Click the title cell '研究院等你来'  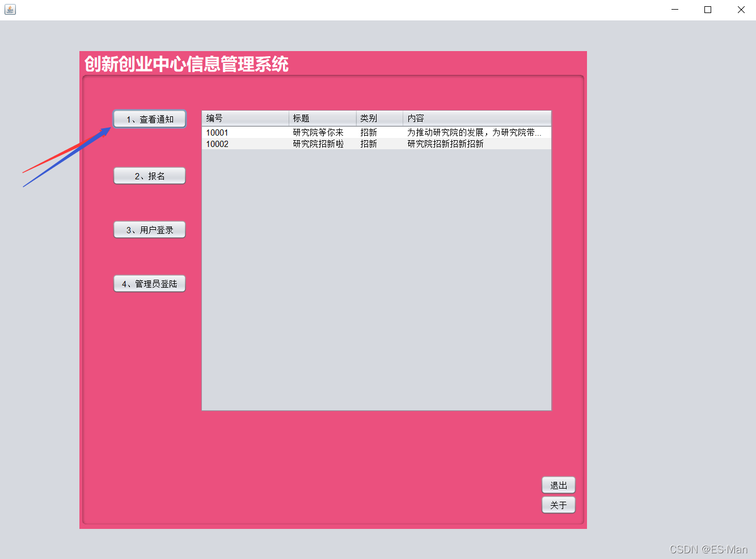tap(323, 132)
